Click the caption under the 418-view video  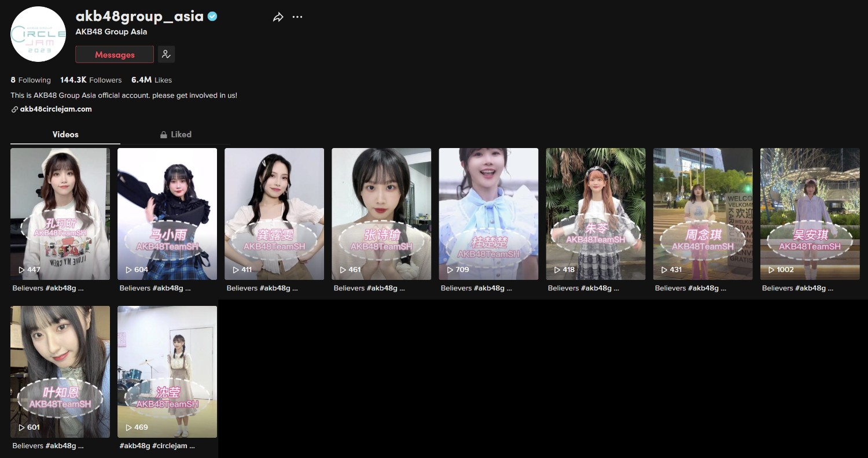tap(583, 288)
